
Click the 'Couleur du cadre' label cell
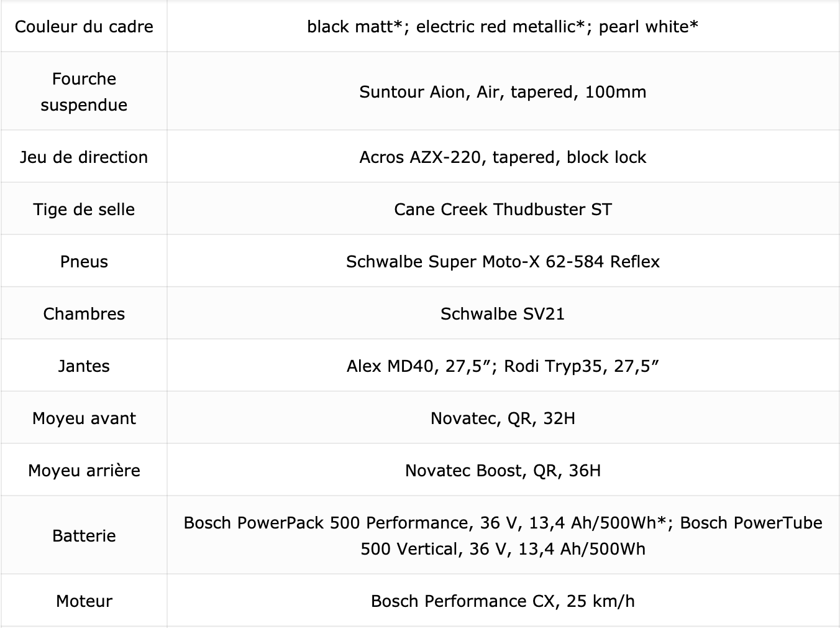click(84, 27)
